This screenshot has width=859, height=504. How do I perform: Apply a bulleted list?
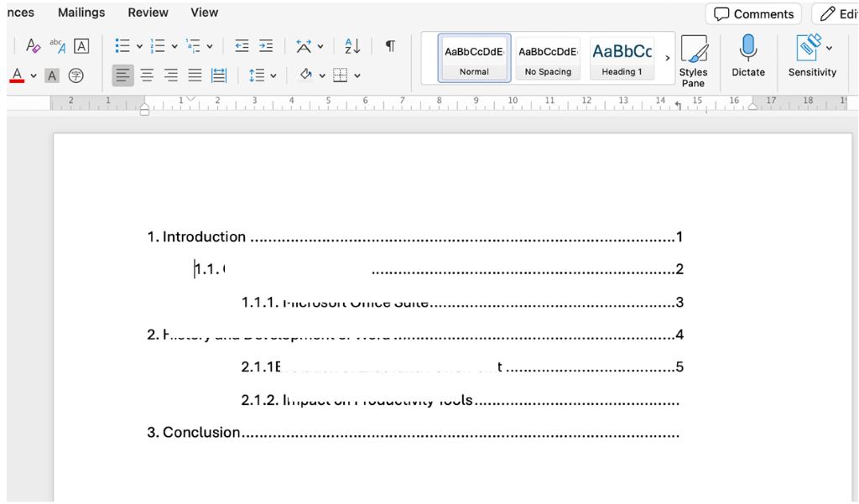(122, 46)
